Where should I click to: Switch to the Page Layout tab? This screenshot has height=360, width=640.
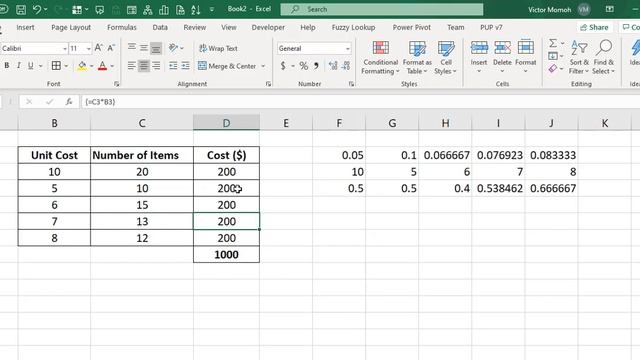click(71, 27)
